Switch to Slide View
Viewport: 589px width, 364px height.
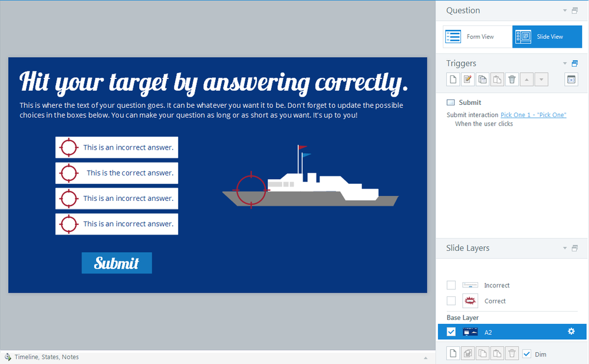(547, 37)
